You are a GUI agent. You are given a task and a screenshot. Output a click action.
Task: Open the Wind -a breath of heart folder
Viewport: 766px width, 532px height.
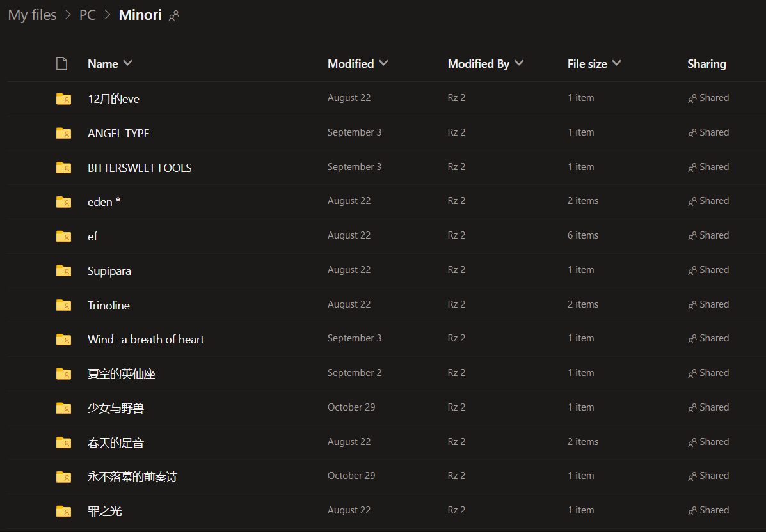[146, 340]
